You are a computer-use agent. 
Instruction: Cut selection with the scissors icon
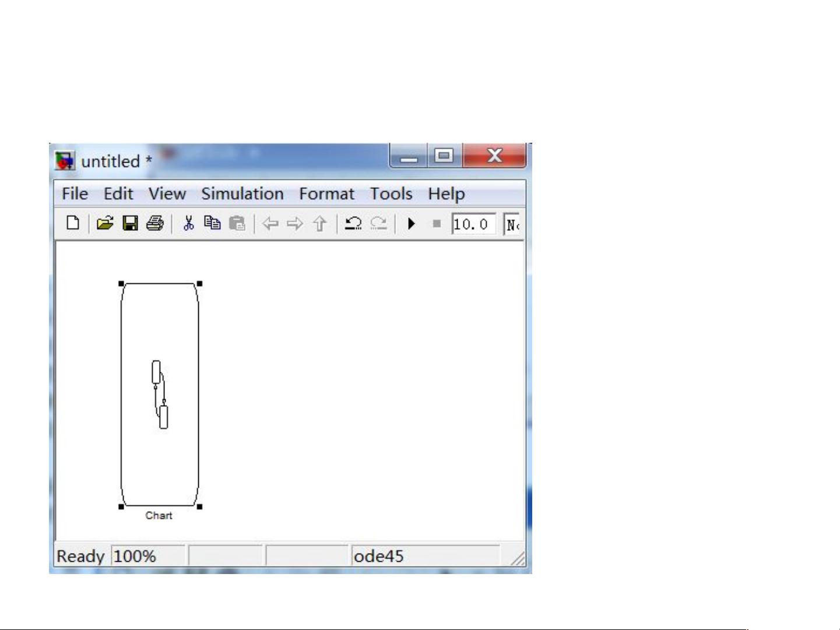click(x=188, y=223)
